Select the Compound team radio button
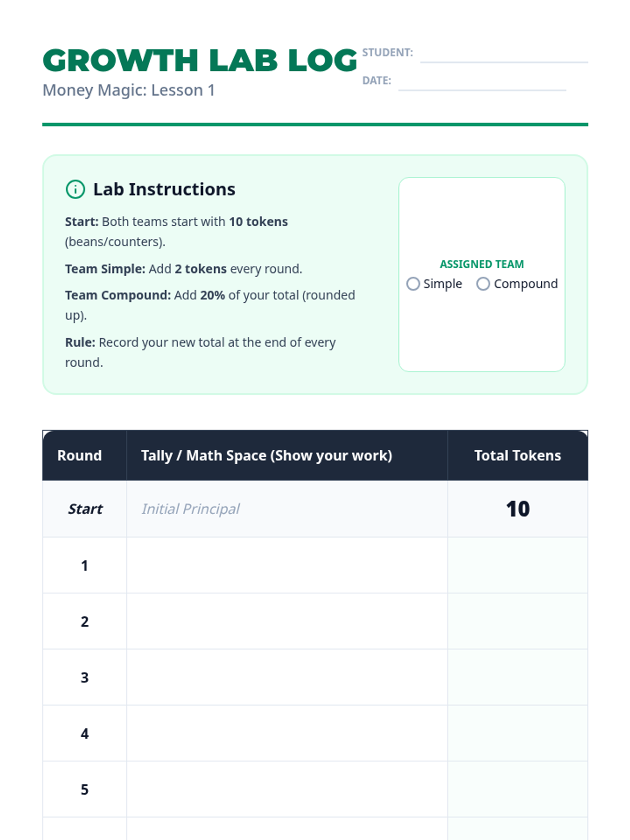The height and width of the screenshot is (840, 630). click(483, 284)
